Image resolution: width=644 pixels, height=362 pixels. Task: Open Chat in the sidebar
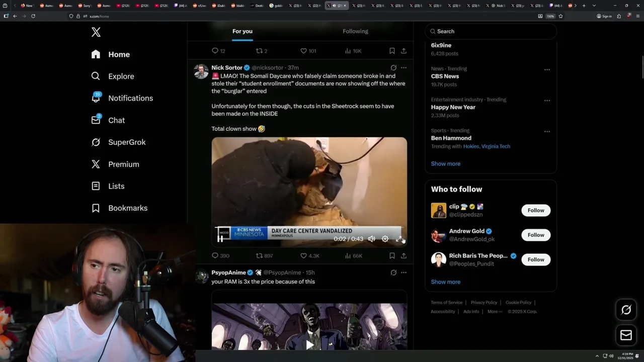[108, 120]
